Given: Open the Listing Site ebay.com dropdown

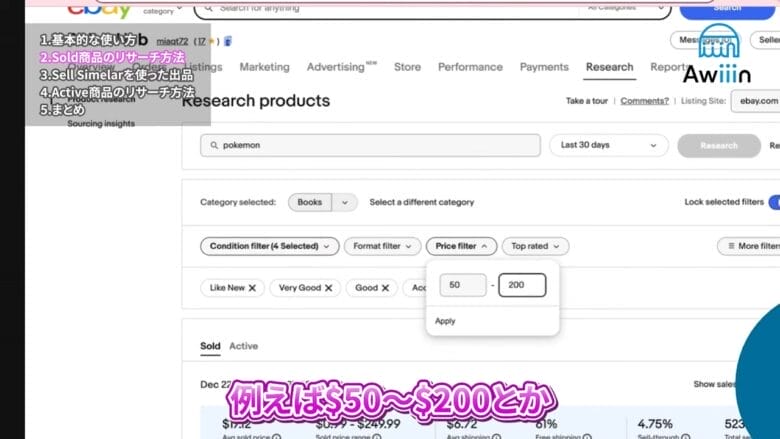Looking at the screenshot, I should (756, 101).
